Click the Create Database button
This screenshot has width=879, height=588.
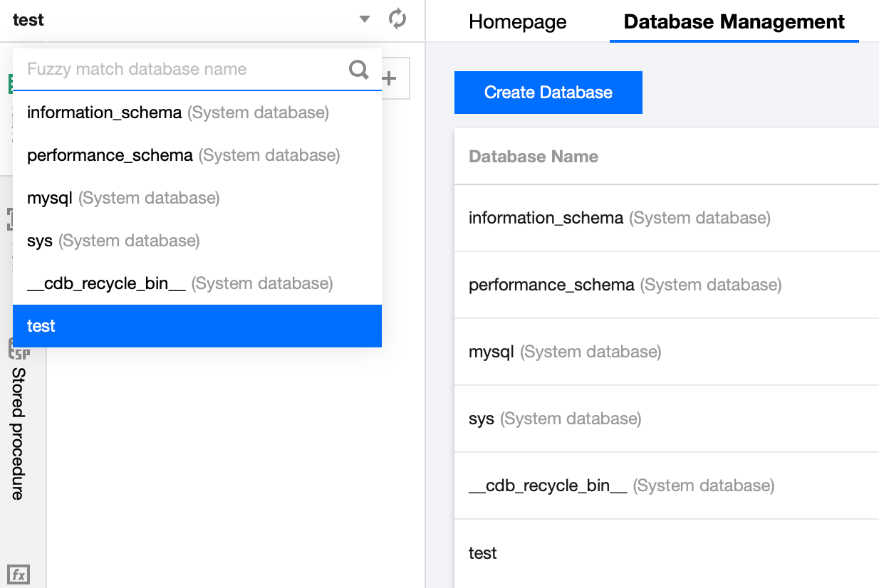coord(548,93)
